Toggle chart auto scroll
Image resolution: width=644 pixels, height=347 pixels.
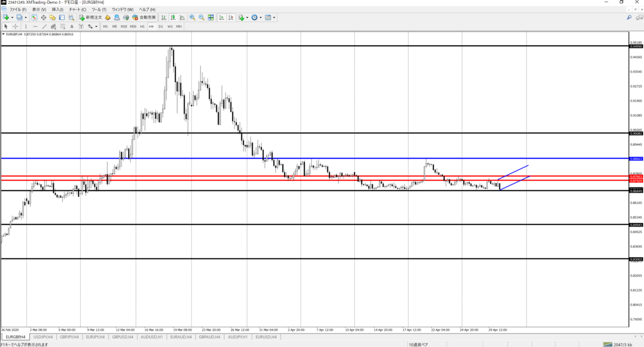pyautogui.click(x=221, y=17)
